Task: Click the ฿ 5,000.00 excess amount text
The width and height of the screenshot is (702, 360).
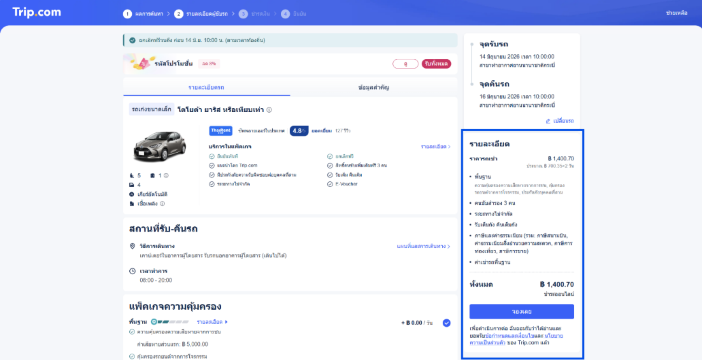Action: (x=195, y=344)
